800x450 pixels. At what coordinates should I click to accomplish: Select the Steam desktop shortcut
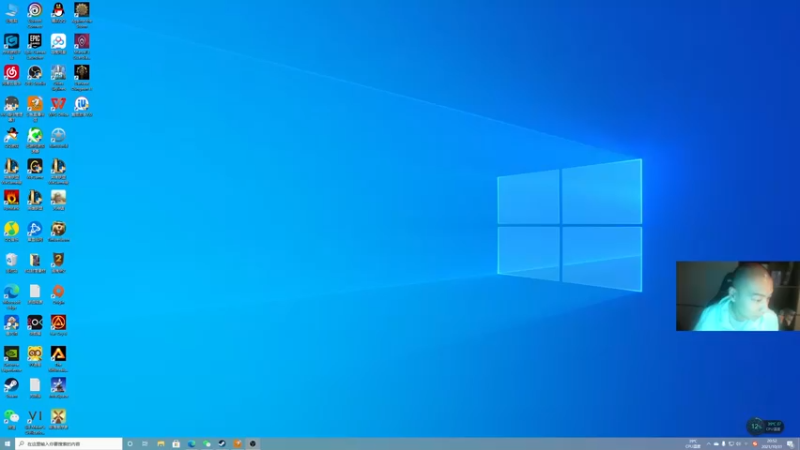tap(11, 388)
